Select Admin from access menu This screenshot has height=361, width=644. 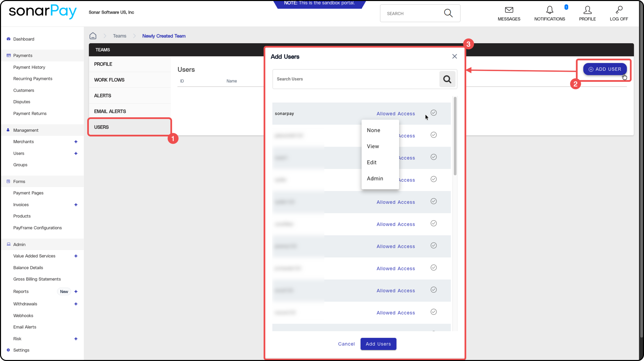tap(380, 179)
